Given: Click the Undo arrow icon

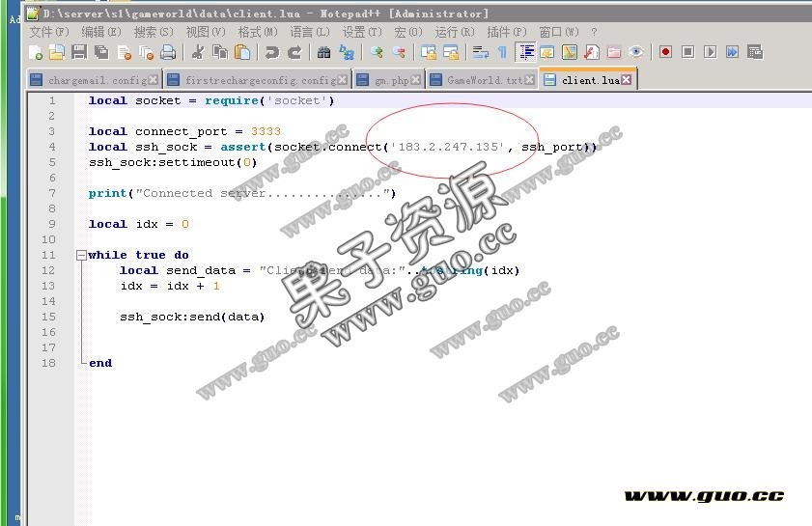Looking at the screenshot, I should pyautogui.click(x=272, y=52).
